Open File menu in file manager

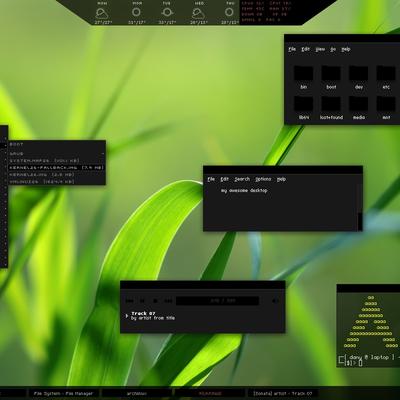point(292,49)
